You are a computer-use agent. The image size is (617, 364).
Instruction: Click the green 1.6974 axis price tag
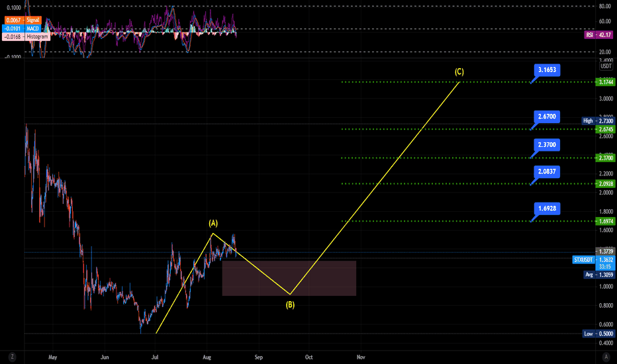(606, 222)
